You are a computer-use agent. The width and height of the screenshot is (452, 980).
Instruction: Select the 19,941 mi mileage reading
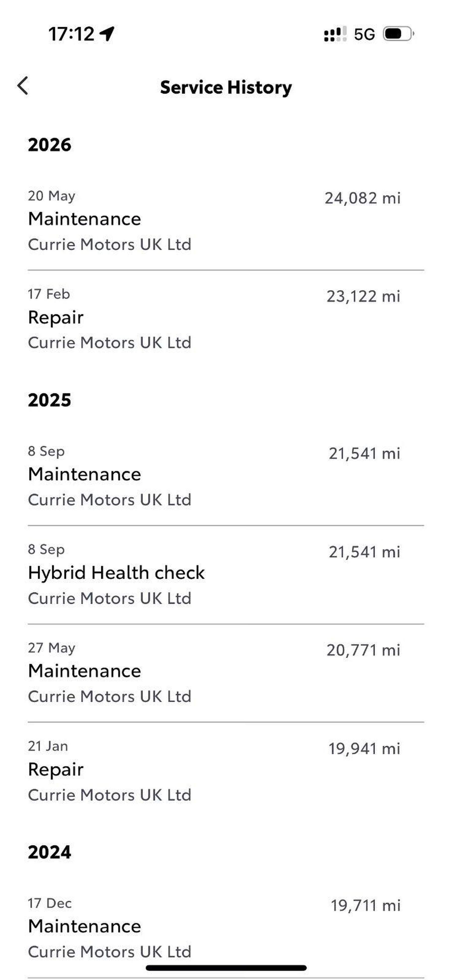[x=364, y=749]
